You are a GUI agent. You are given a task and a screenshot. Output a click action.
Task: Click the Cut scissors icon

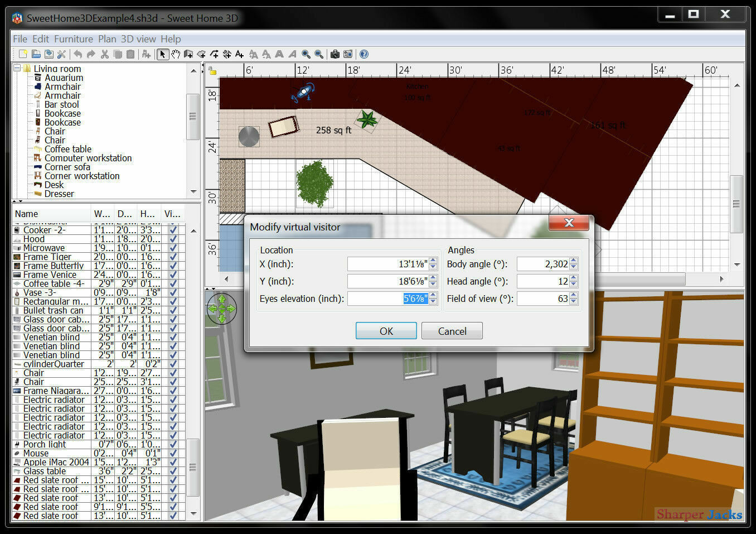point(104,54)
